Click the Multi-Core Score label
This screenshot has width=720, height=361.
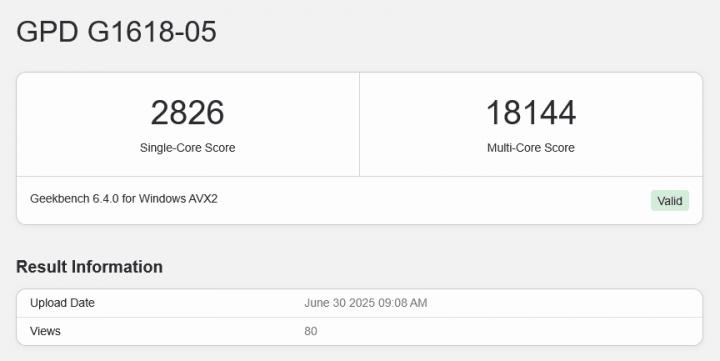point(531,147)
